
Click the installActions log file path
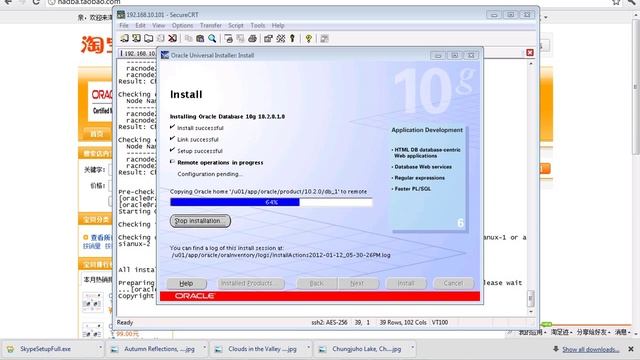pyautogui.click(x=281, y=255)
